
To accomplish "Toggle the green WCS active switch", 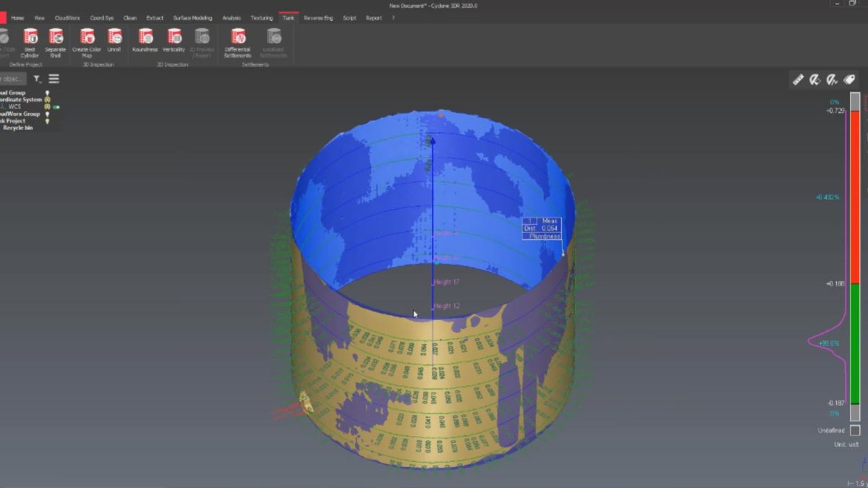I will (56, 107).
